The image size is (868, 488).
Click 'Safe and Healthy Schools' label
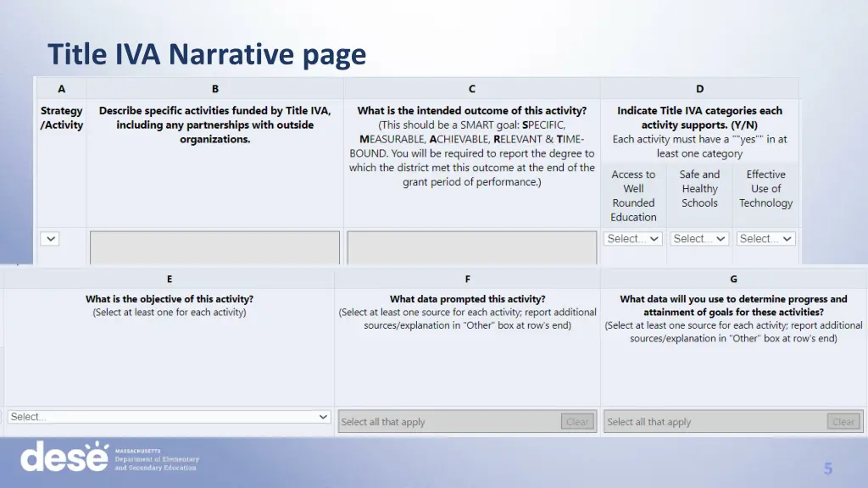click(699, 188)
